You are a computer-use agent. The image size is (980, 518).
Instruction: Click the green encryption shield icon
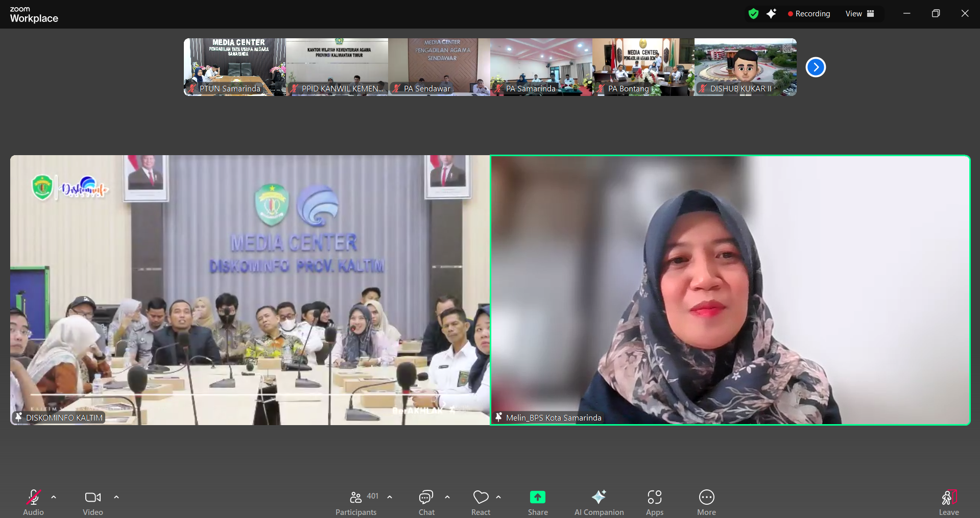tap(753, 14)
